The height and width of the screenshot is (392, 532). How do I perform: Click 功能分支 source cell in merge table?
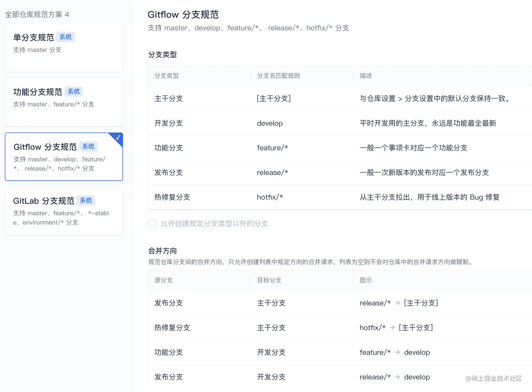pyautogui.click(x=169, y=352)
